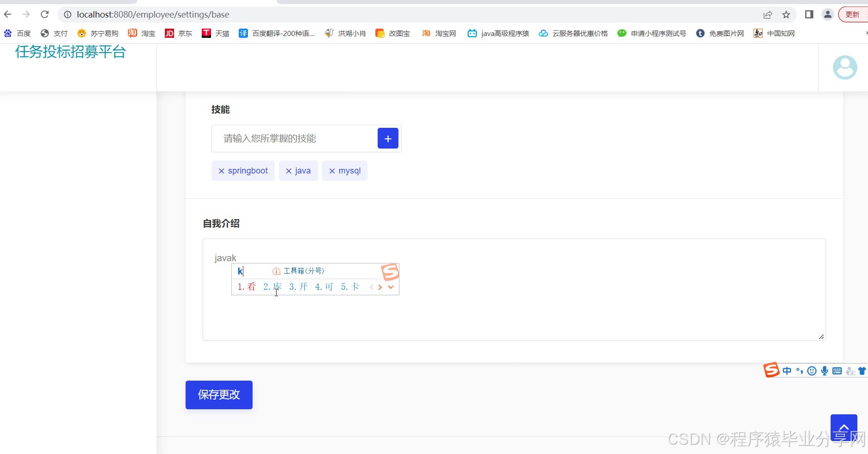Open 支付 bookmark
Image resolution: width=868 pixels, height=454 pixels.
[54, 33]
